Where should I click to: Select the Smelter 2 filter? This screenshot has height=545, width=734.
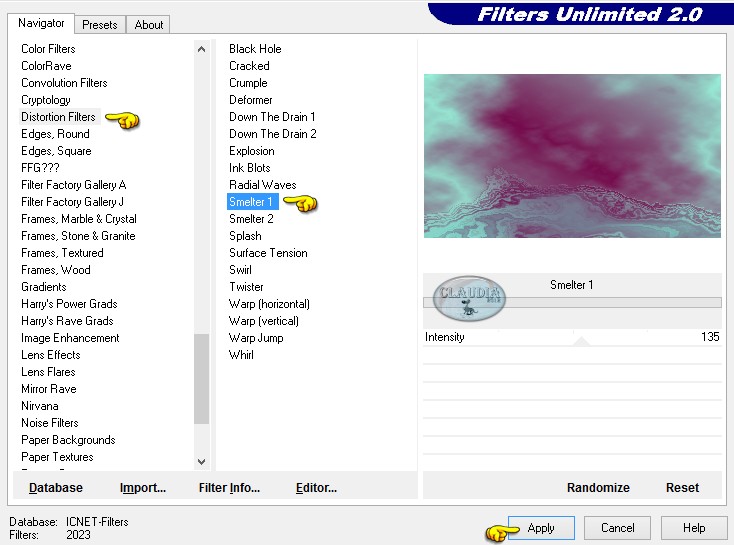pos(251,219)
